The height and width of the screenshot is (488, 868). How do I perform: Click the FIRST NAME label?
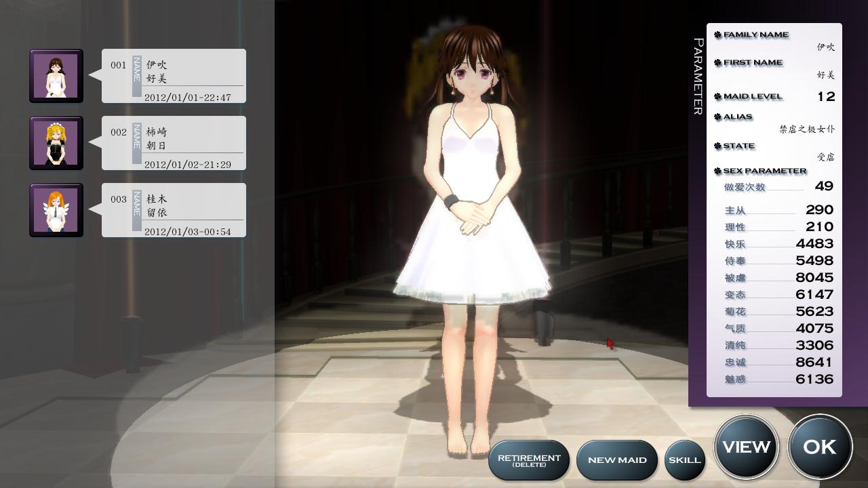point(753,62)
